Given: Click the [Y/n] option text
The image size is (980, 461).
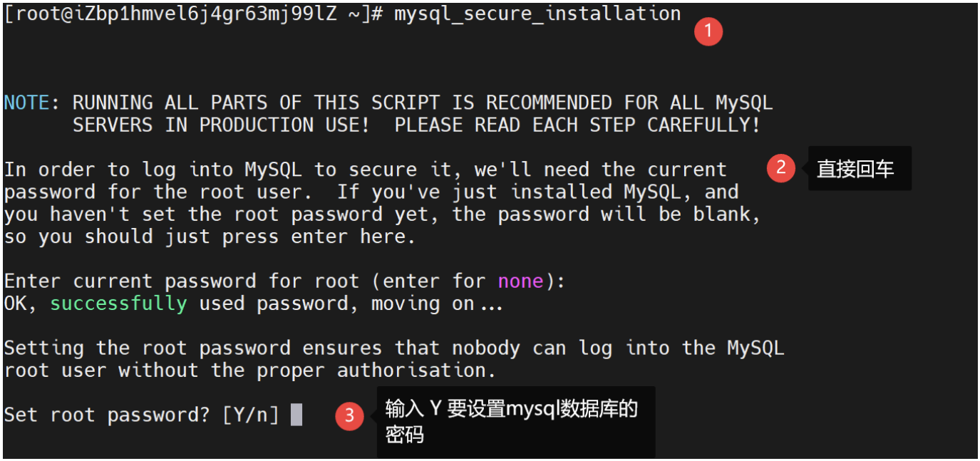Looking at the screenshot, I should pos(251,415).
